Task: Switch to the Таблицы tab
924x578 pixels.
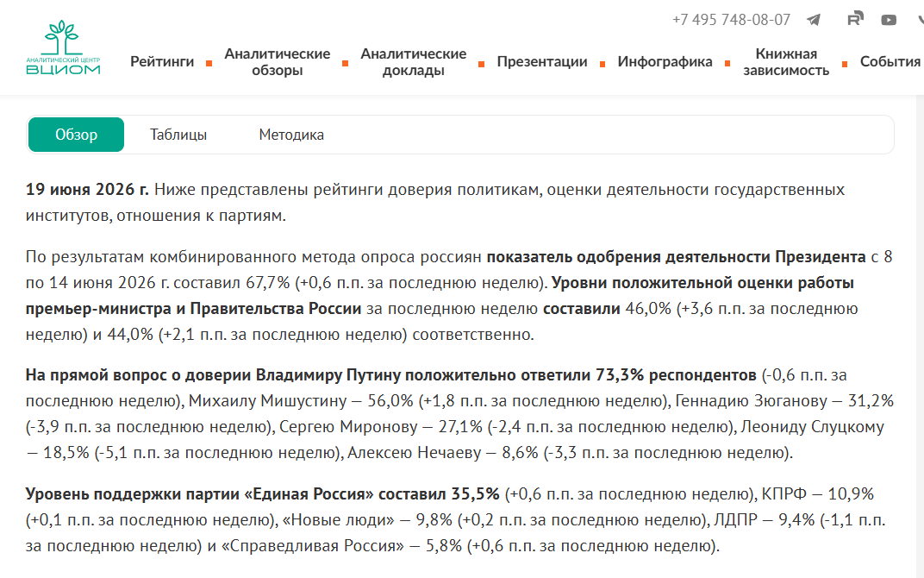Action: [178, 135]
